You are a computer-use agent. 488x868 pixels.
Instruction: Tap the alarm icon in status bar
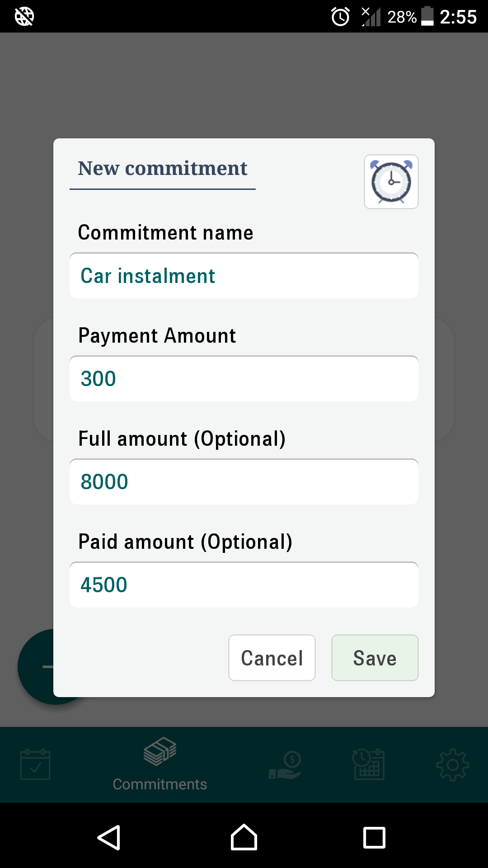[x=340, y=17]
